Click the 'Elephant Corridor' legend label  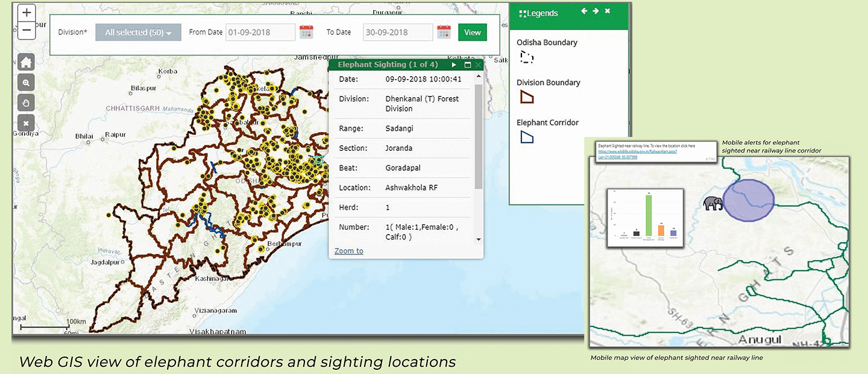click(547, 122)
